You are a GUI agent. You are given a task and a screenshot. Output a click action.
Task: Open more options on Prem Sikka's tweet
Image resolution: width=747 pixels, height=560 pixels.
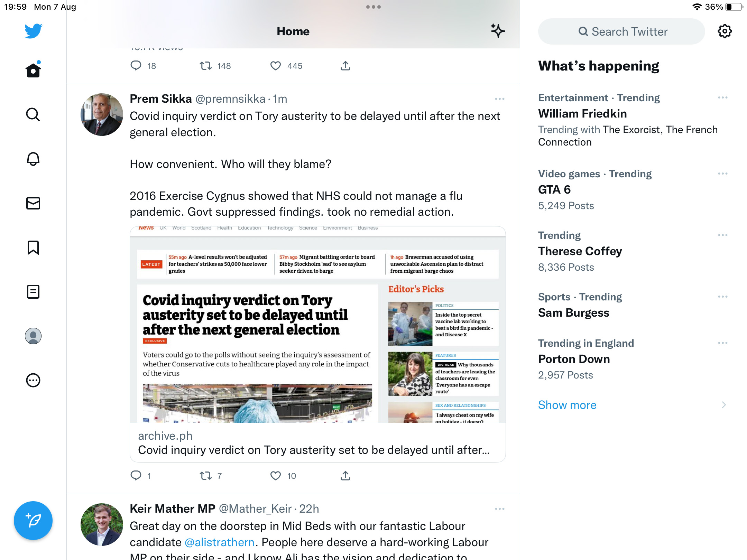(500, 99)
